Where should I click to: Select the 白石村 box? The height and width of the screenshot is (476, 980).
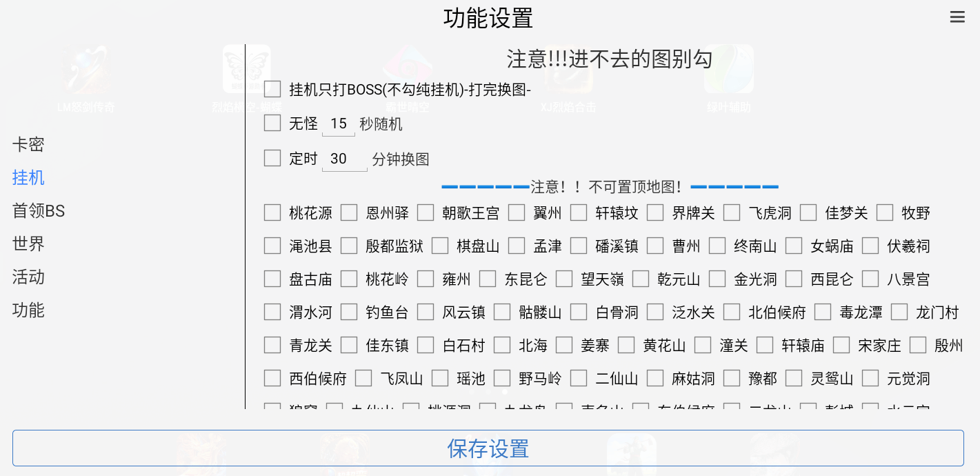[x=426, y=345]
